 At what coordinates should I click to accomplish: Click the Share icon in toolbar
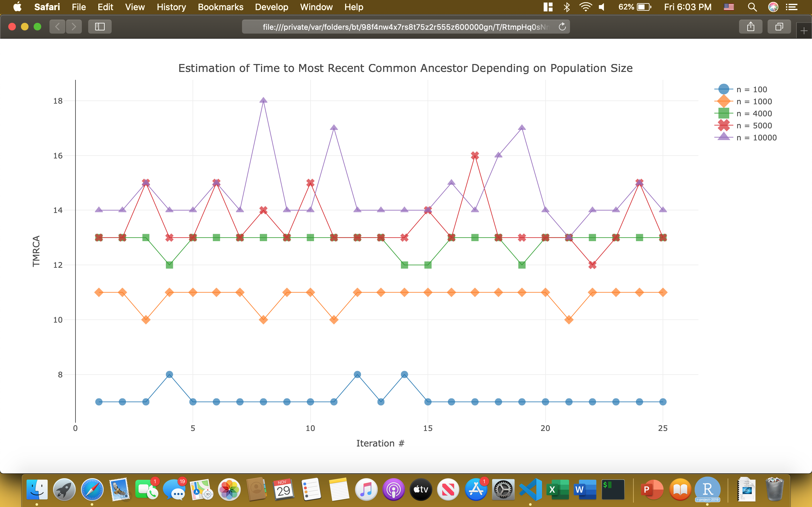750,27
